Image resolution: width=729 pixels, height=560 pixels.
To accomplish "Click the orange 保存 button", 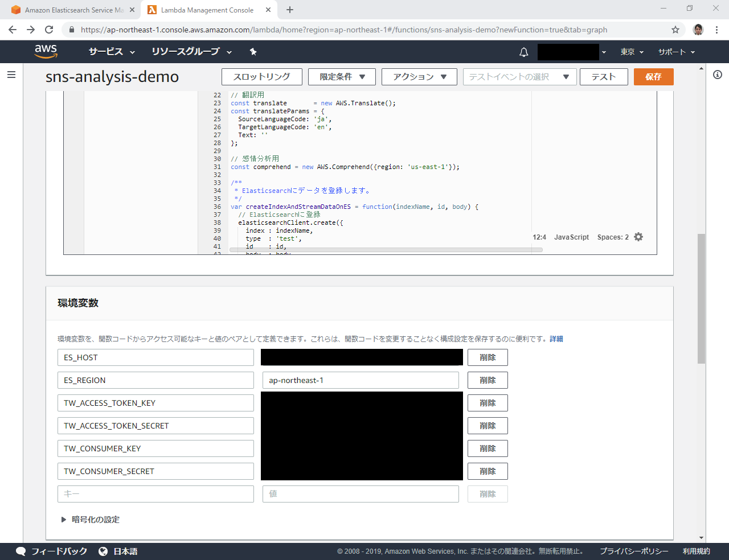I will (x=653, y=77).
